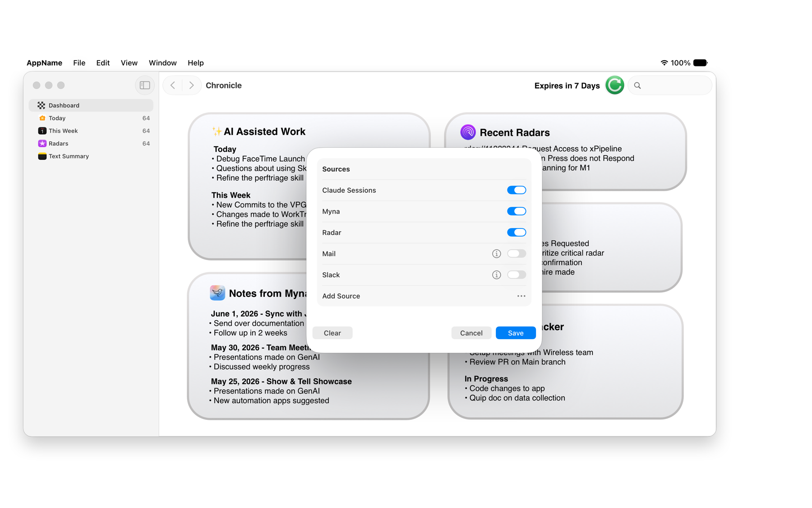The image size is (812, 508).
Task: Turn off the Myna source toggle
Action: tap(517, 211)
